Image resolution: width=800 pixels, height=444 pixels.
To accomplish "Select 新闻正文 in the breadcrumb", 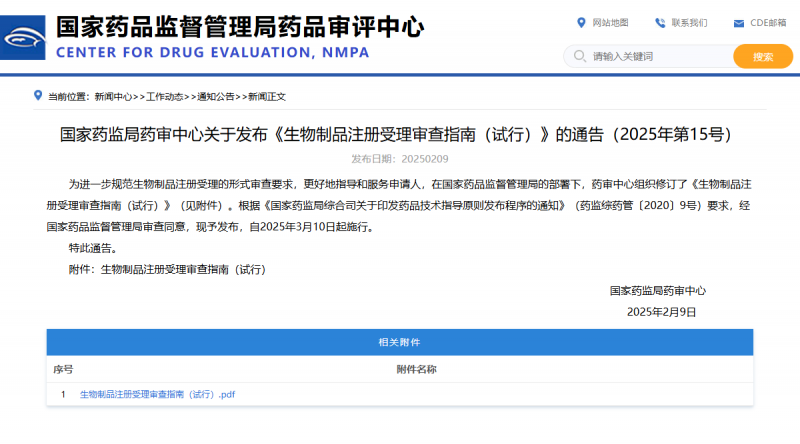I will coord(267,97).
